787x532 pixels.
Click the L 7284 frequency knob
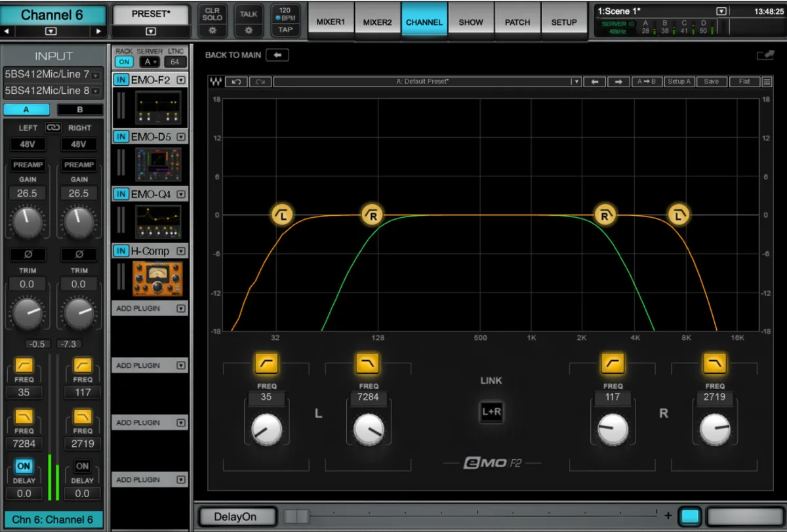click(369, 429)
